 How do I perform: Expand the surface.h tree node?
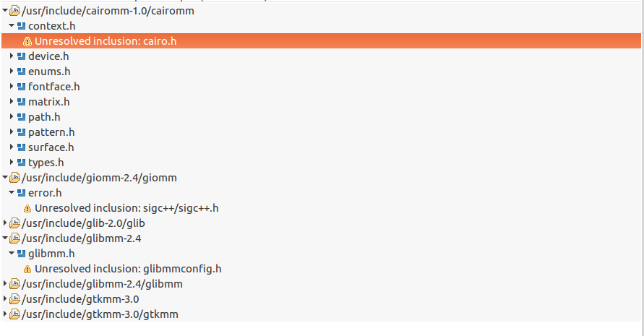[12, 147]
